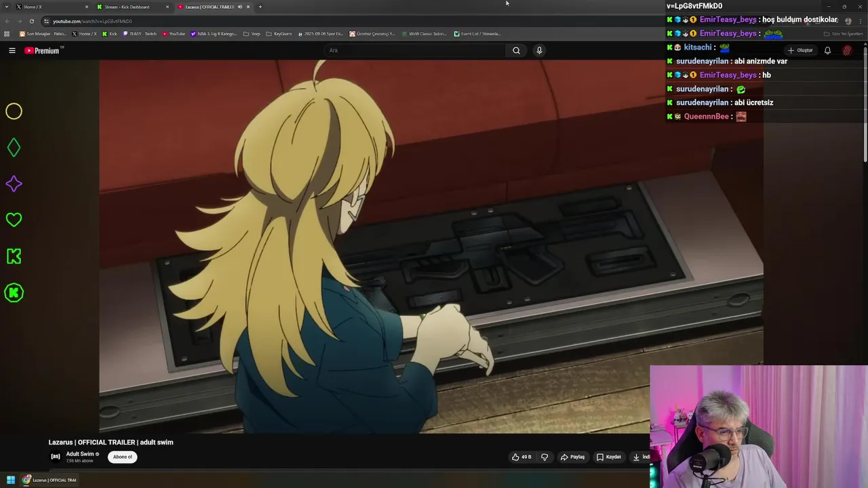Download video with İndir button
This screenshot has width=868, height=488.
click(641, 457)
